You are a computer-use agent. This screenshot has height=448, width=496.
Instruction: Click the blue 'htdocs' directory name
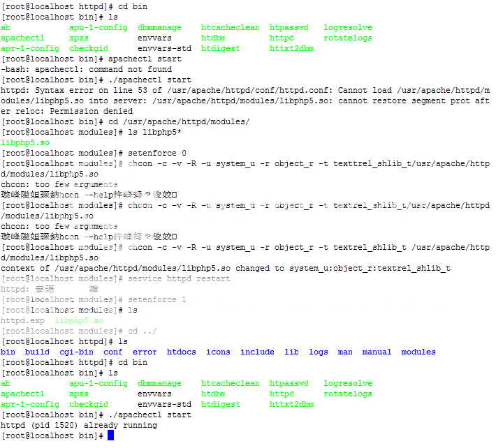(181, 352)
